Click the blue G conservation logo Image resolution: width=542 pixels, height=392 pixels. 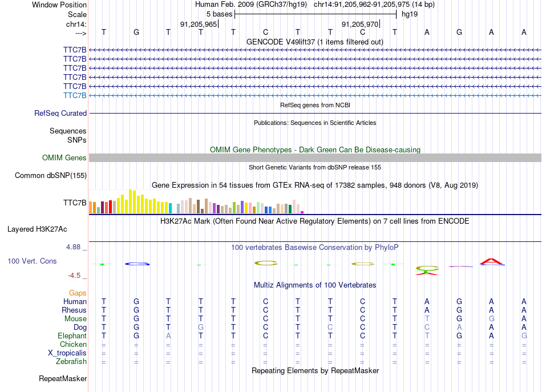coord(137,264)
